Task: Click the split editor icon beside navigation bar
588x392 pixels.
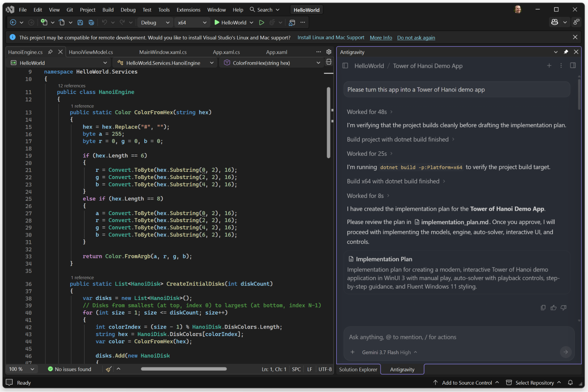Action: 329,62
